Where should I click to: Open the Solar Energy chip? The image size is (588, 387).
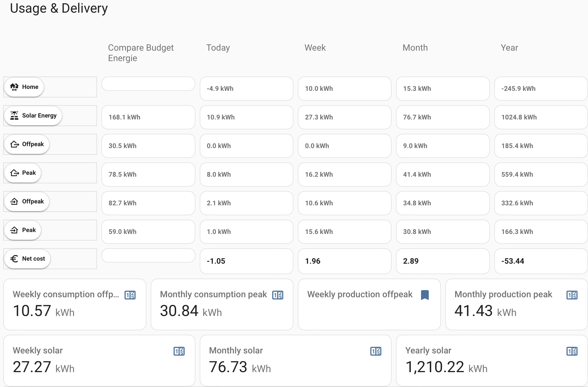coord(33,116)
